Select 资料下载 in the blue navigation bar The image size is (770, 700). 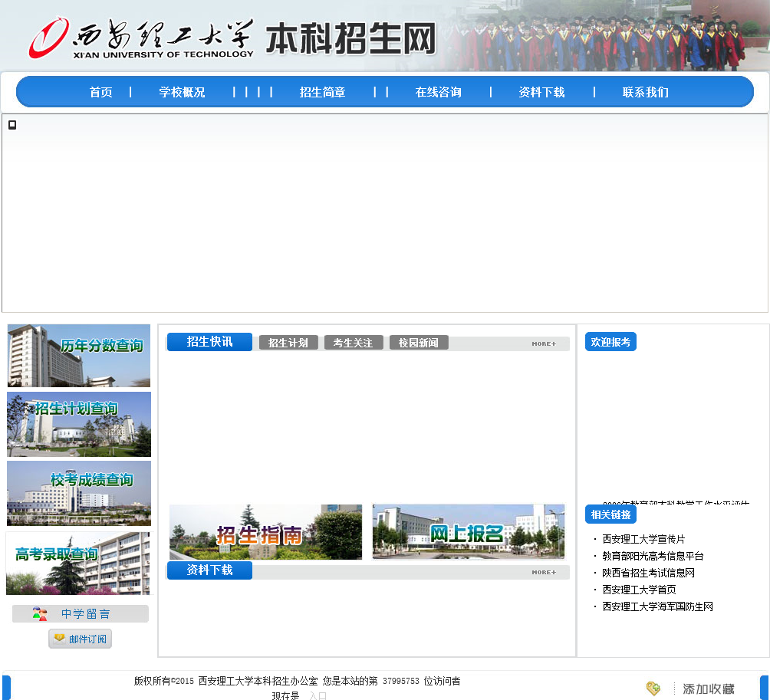542,92
